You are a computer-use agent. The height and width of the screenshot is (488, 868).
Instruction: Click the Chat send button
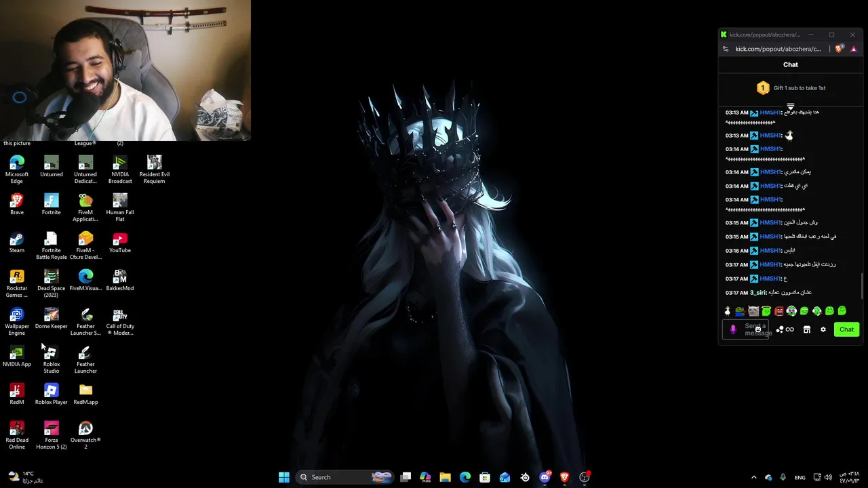(x=846, y=329)
